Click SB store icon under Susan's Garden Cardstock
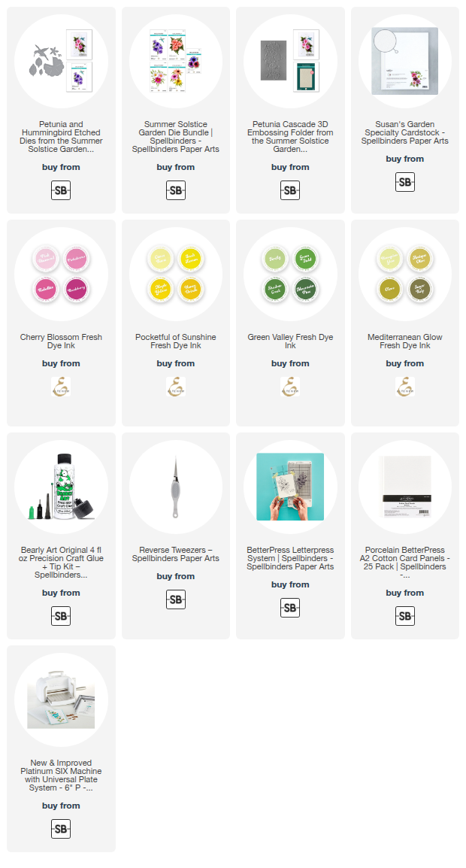Viewport: 466px width, 868px height. pyautogui.click(x=404, y=182)
